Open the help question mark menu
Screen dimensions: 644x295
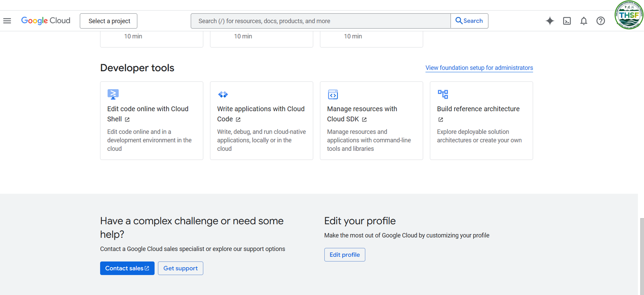point(601,21)
